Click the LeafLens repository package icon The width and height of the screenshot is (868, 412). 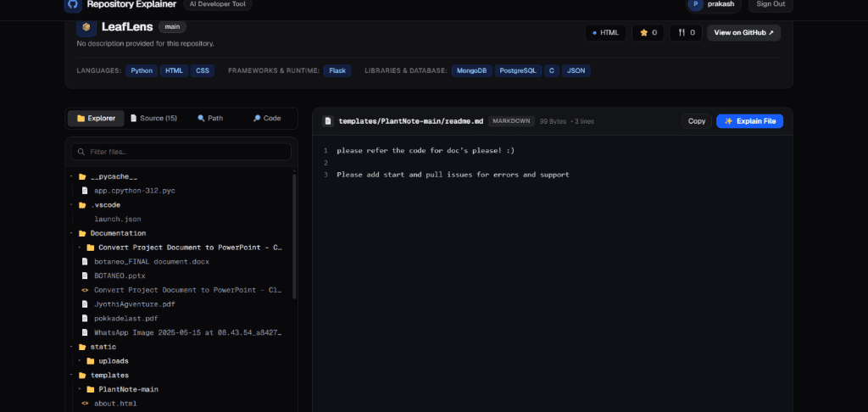click(x=86, y=27)
